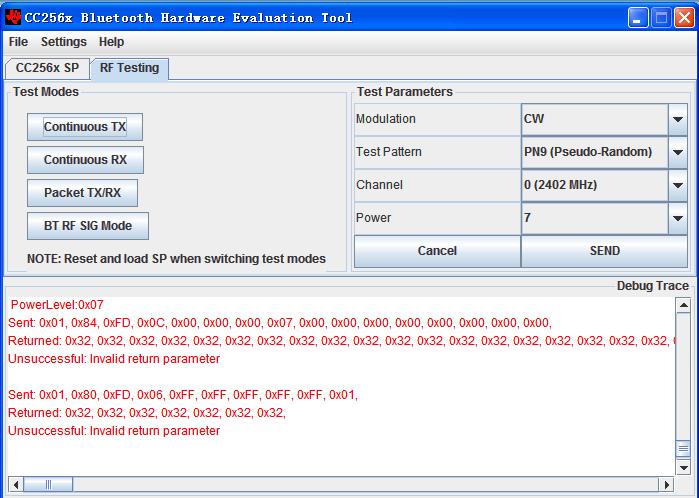Image resolution: width=699 pixels, height=498 pixels.
Task: Open the Settings menu
Action: coord(64,42)
